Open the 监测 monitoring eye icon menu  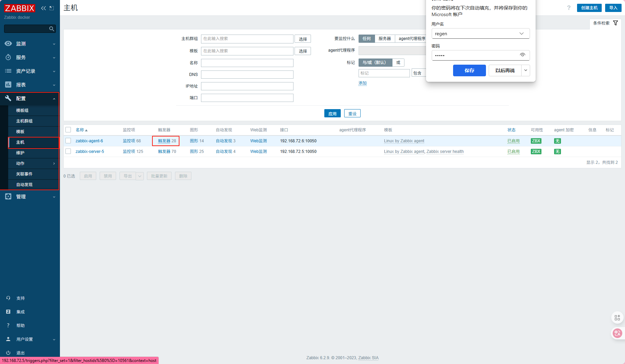(8, 43)
